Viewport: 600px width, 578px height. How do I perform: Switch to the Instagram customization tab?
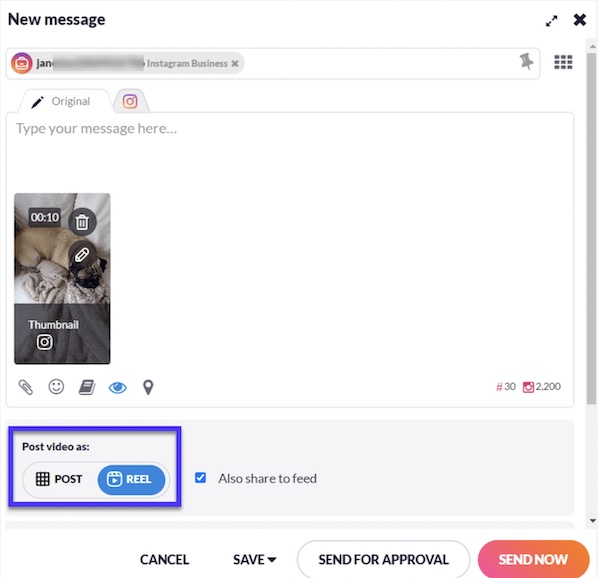130,101
